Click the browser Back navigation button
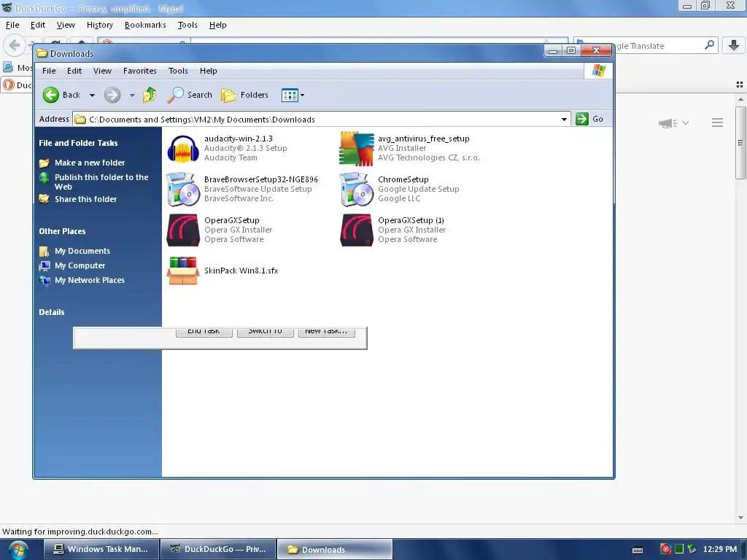747x560 pixels. click(x=15, y=45)
